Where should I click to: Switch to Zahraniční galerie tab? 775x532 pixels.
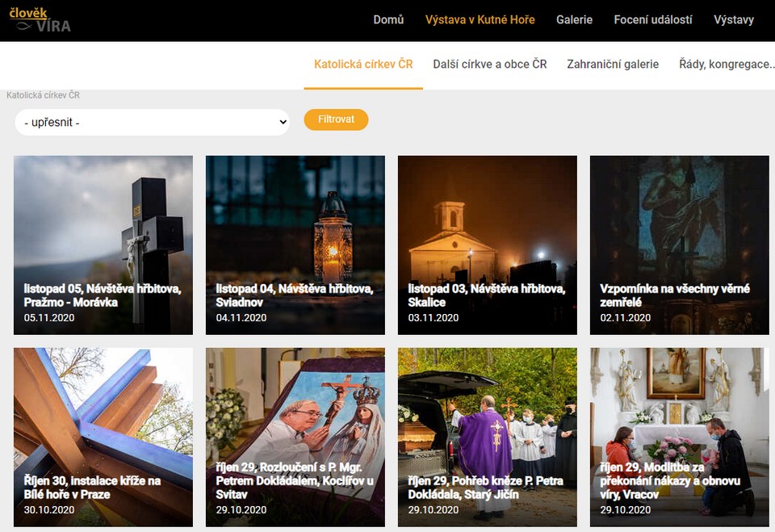[x=613, y=65]
